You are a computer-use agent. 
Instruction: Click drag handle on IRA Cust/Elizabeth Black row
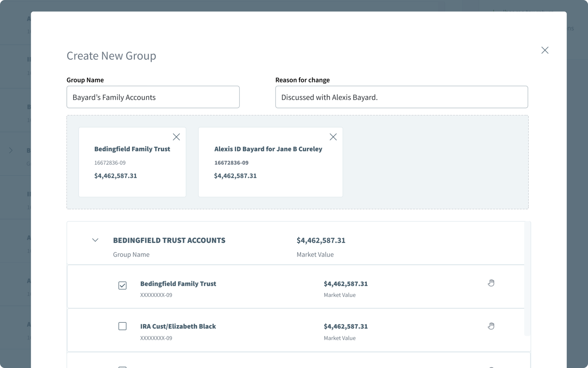[491, 326]
